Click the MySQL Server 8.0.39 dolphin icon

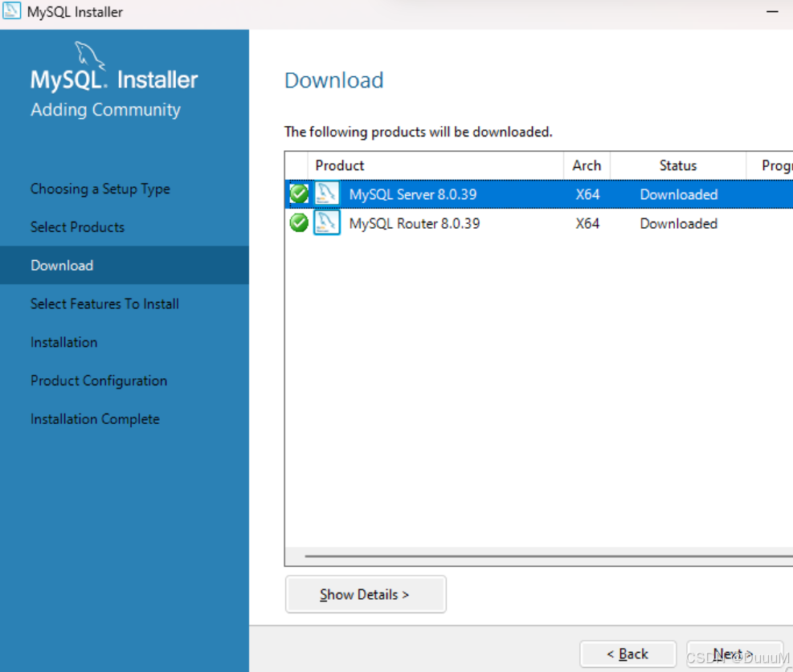327,194
